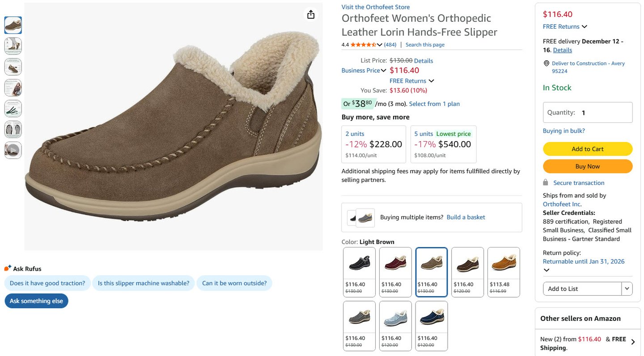Click the secure transaction lock icon
The image size is (644, 356).
point(545,183)
